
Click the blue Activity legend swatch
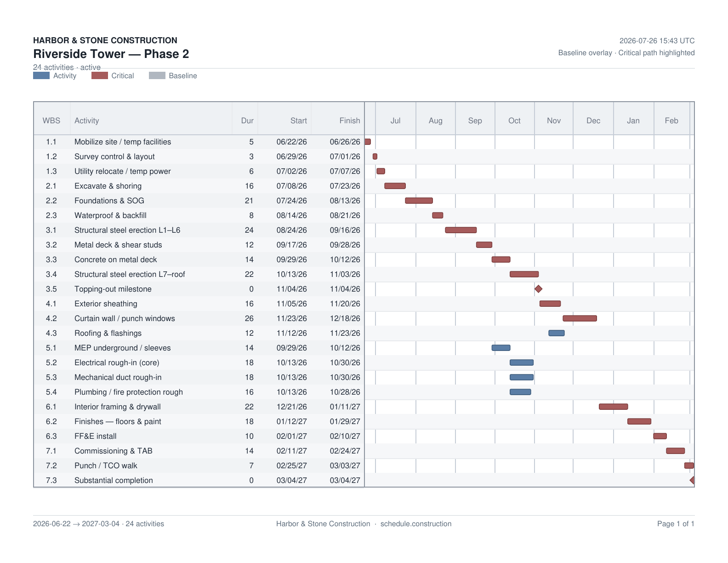tap(41, 75)
